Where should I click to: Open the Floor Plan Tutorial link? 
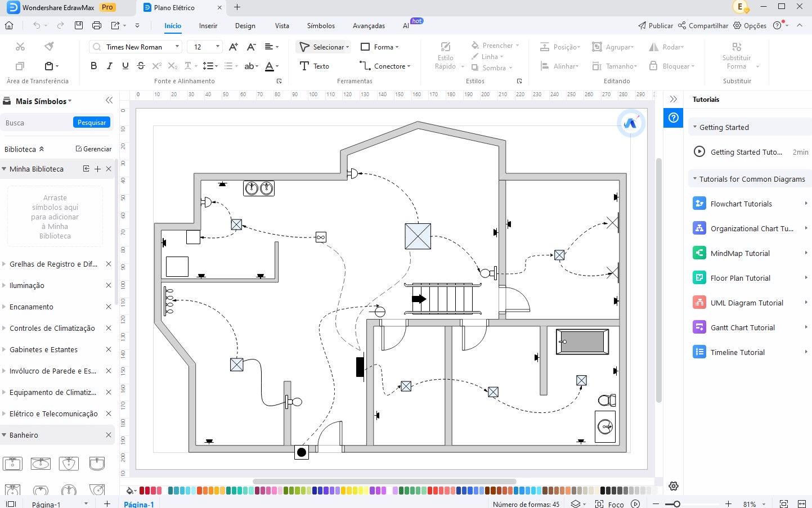point(740,278)
